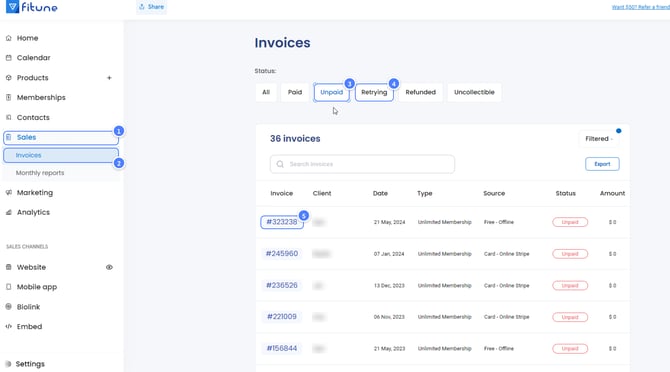
Task: Click the Date column header
Action: point(380,193)
